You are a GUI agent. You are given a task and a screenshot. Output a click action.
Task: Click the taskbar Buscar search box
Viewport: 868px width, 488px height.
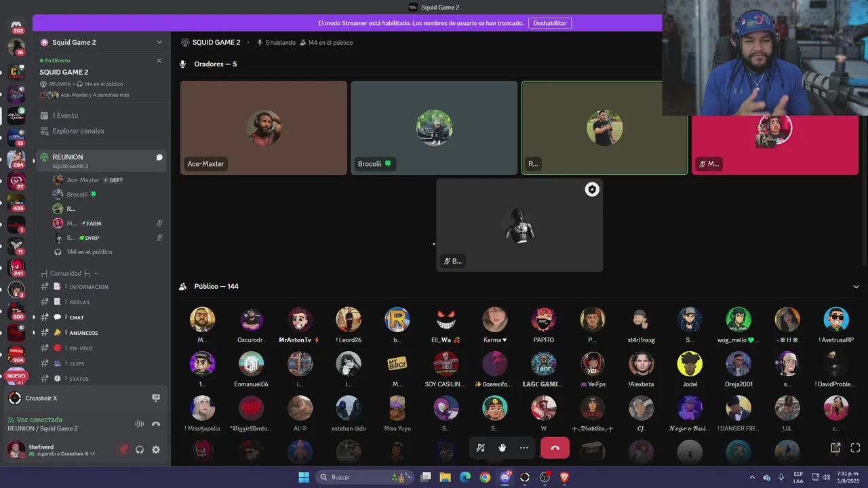click(365, 477)
